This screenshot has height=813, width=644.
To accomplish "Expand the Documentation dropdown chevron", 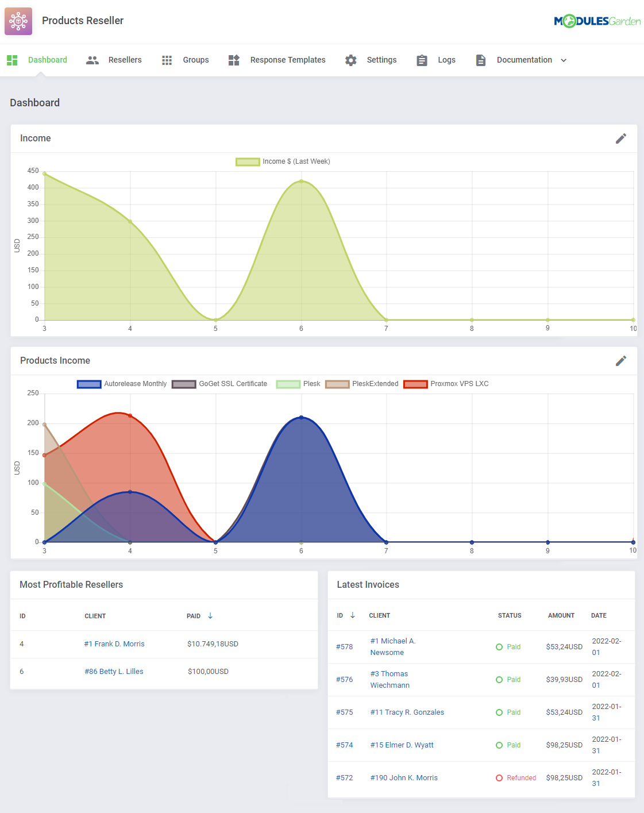I will tap(564, 60).
